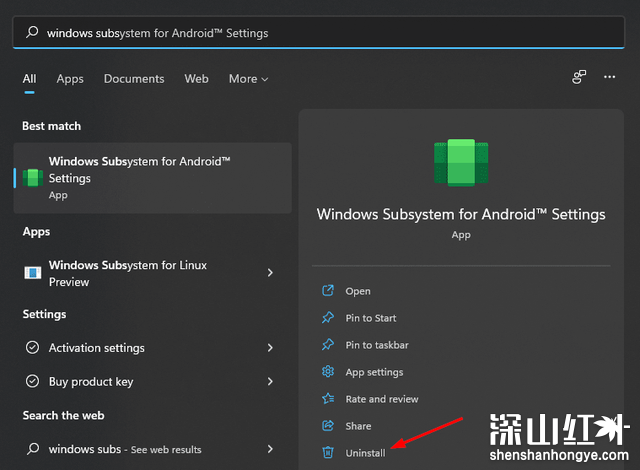Click the Rate and review star icon
This screenshot has width=640, height=470.
[328, 398]
